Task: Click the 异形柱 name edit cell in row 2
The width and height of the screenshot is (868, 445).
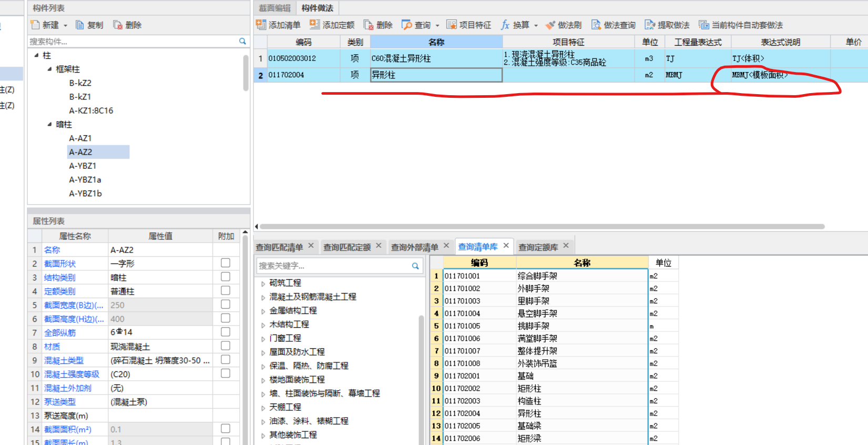Action: 436,75
